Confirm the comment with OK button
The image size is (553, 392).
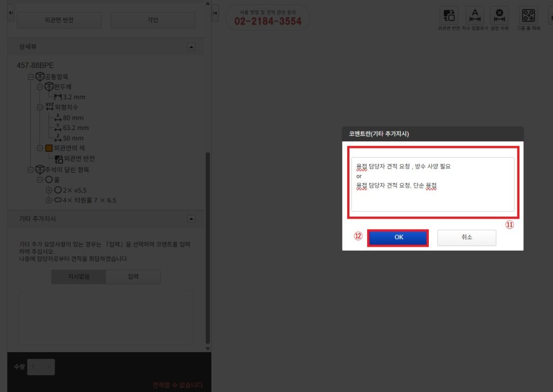click(398, 238)
